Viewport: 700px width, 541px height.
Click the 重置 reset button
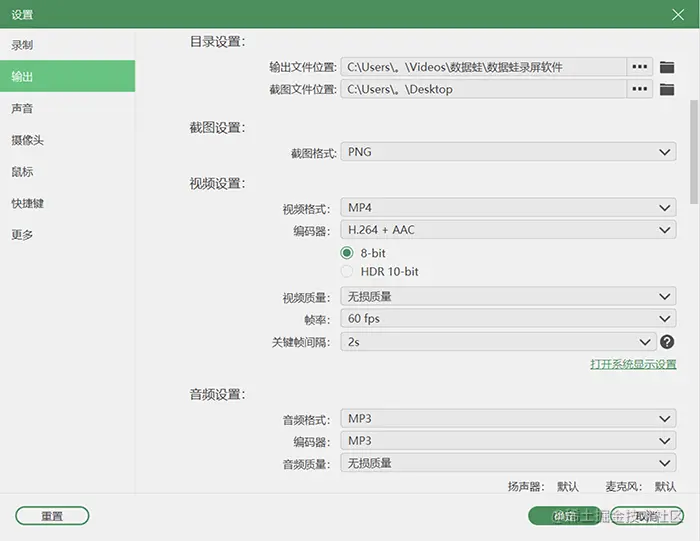pyautogui.click(x=52, y=516)
